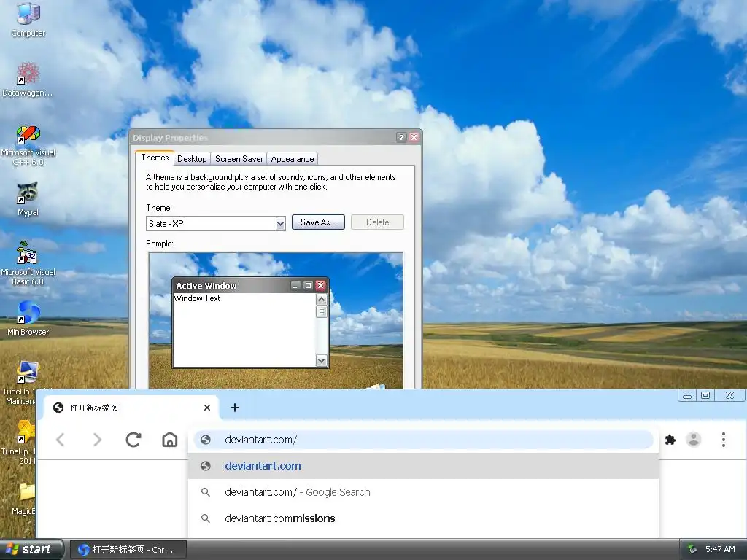The width and height of the screenshot is (747, 560).
Task: Launch Microsoft Visual Basic 6.0 shortcut
Action: [28, 262]
